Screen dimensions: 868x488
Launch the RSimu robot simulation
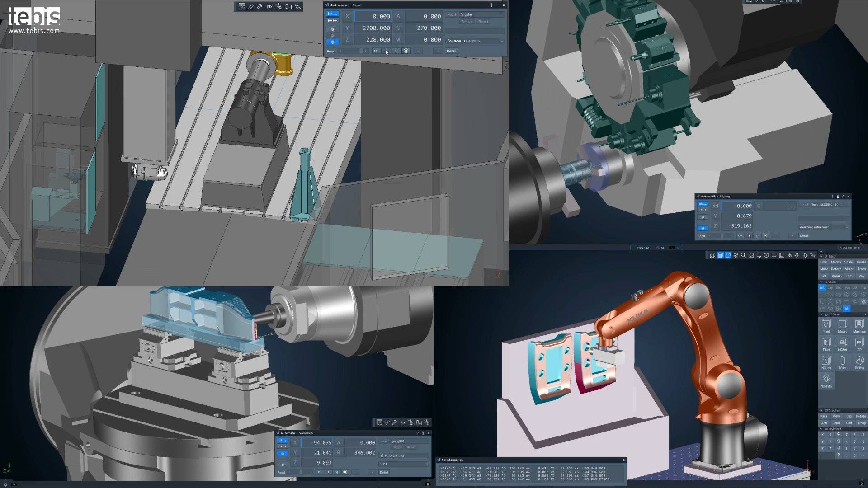pyautogui.click(x=859, y=362)
